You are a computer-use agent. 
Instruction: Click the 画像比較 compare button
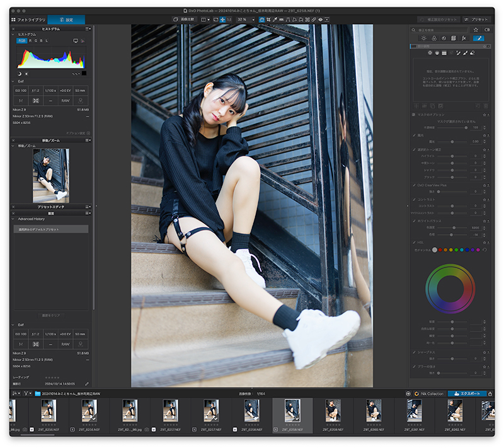coord(184,20)
